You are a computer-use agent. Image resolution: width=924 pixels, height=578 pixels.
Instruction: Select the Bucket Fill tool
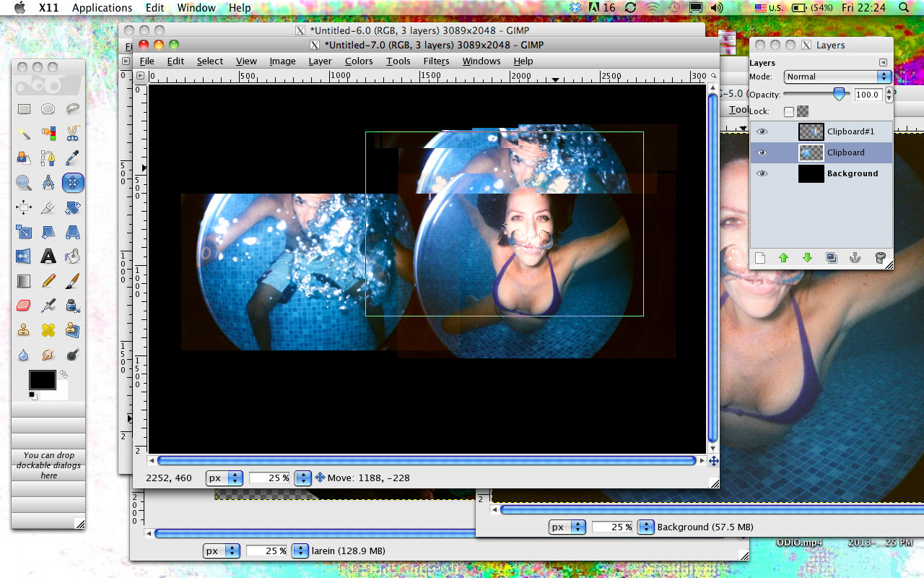tap(72, 256)
